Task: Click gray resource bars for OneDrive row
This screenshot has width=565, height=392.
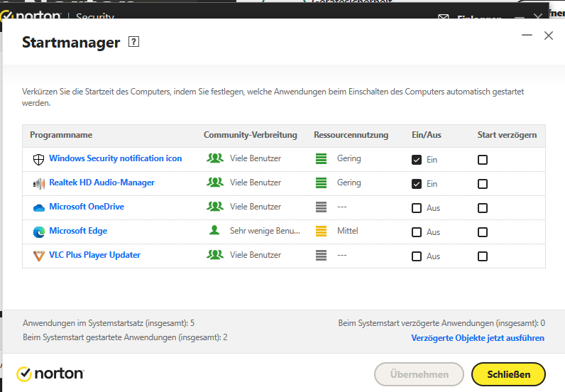Action: 321,207
